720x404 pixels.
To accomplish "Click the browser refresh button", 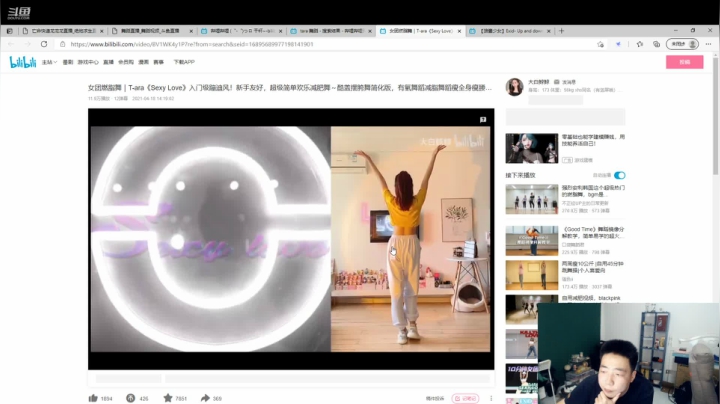I will (x=44, y=44).
